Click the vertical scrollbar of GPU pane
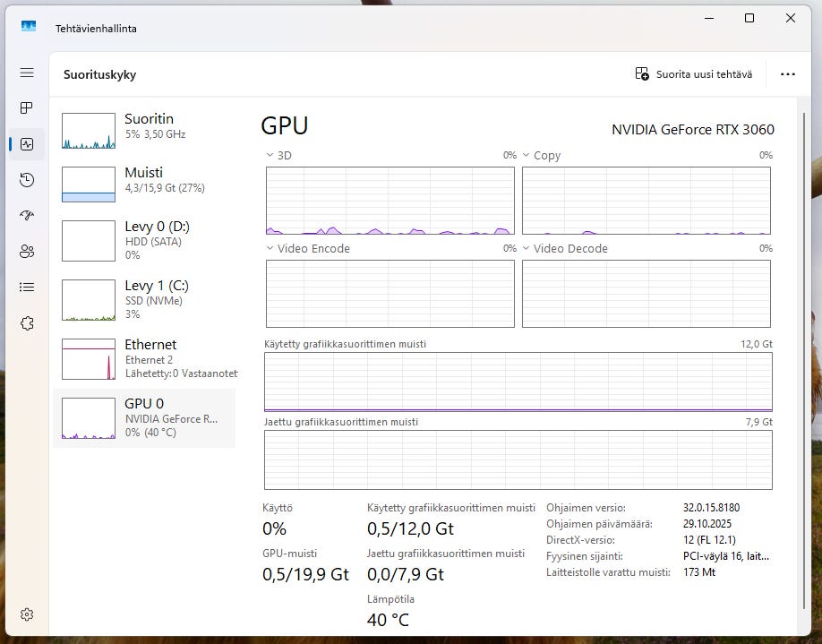 [x=804, y=361]
